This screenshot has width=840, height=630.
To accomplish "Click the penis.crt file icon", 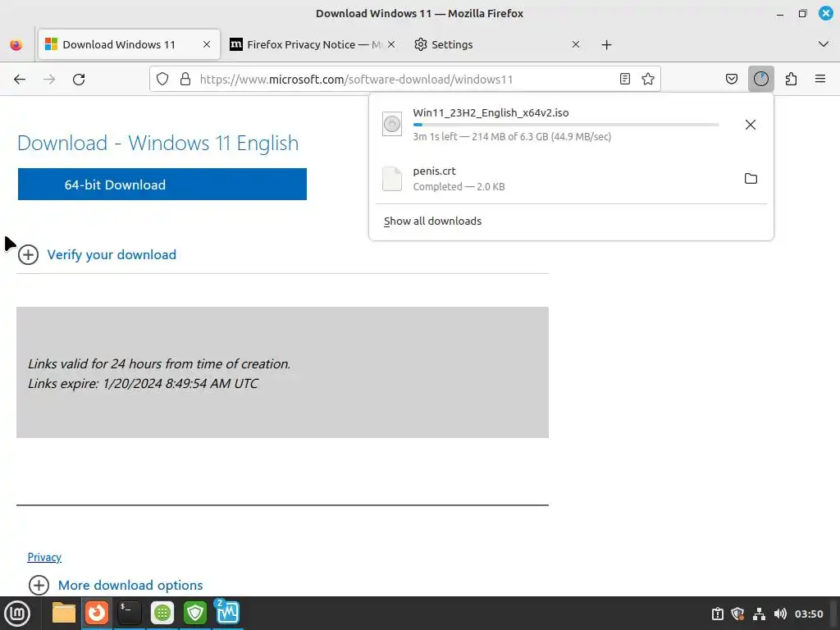I will tap(392, 178).
